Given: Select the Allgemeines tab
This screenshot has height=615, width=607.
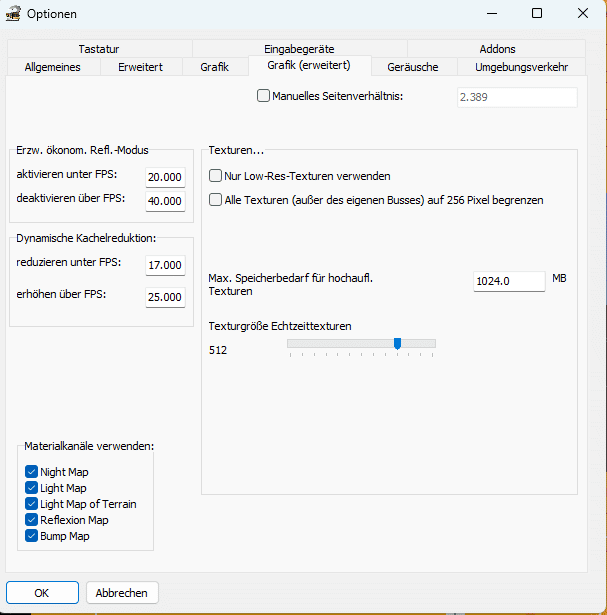Looking at the screenshot, I should click(x=52, y=67).
